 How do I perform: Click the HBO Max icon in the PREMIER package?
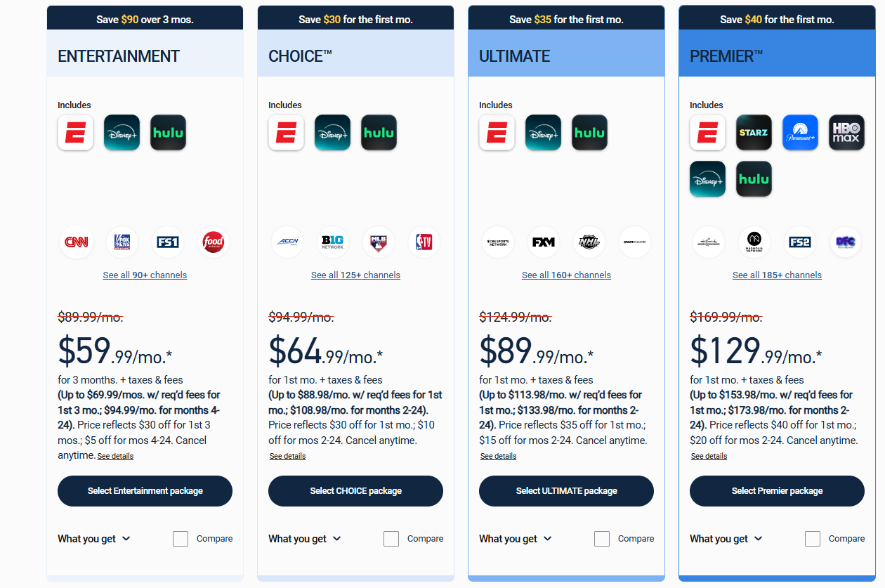point(846,133)
